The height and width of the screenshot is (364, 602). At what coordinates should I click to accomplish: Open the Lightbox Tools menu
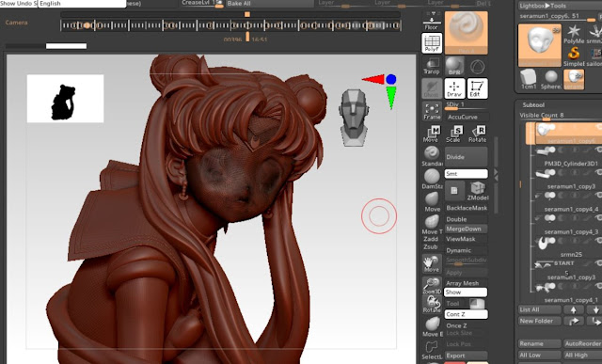(x=542, y=6)
